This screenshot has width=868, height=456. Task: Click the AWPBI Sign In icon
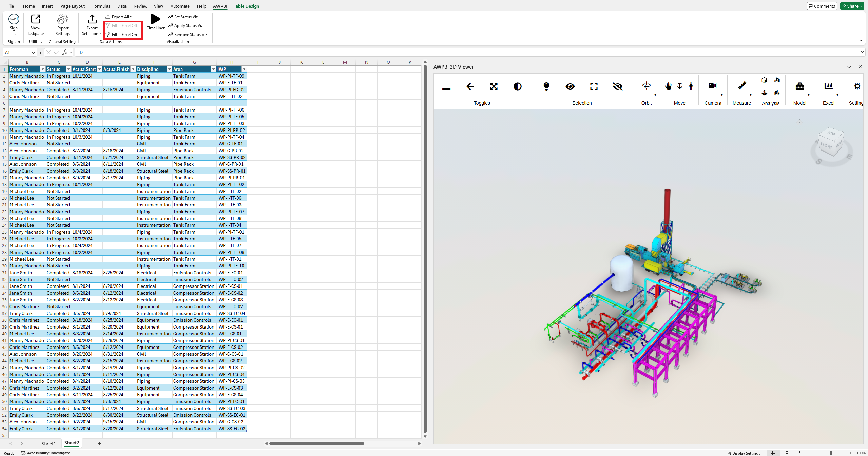(14, 19)
